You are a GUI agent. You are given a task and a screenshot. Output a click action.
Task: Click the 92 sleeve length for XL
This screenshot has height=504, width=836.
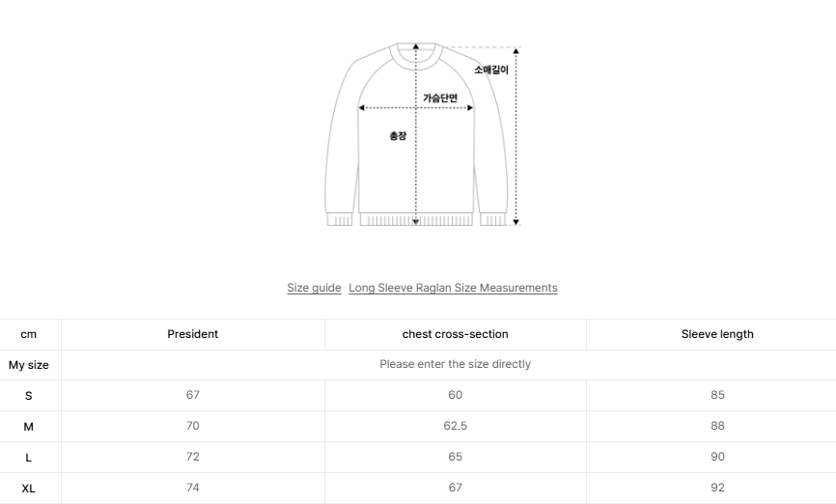[717, 488]
